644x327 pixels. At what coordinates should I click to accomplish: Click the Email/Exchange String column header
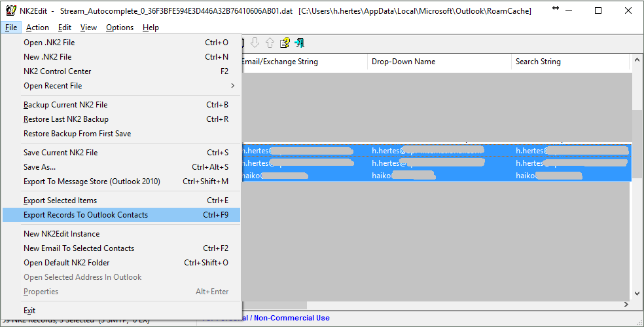[304, 62]
